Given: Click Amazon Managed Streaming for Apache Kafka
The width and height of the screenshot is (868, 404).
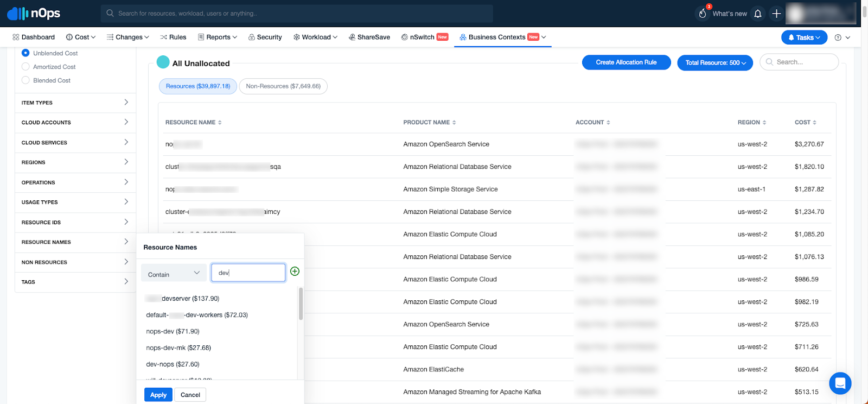Looking at the screenshot, I should 472,392.
